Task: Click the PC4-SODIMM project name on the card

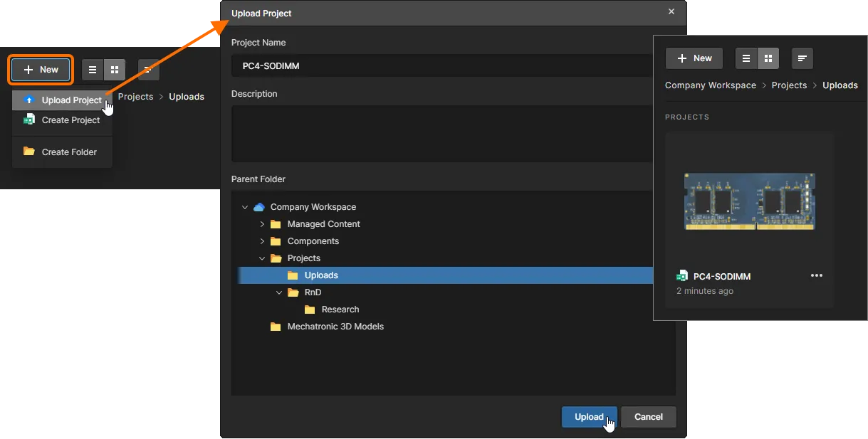Action: (722, 277)
